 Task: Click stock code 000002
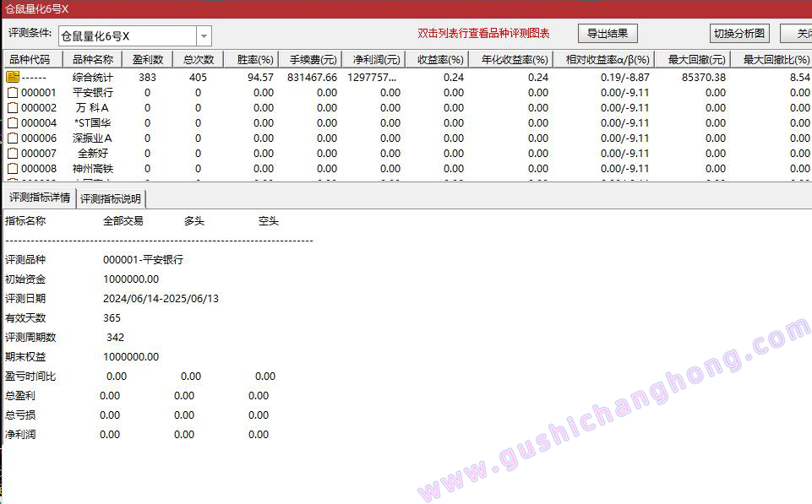[x=39, y=107]
